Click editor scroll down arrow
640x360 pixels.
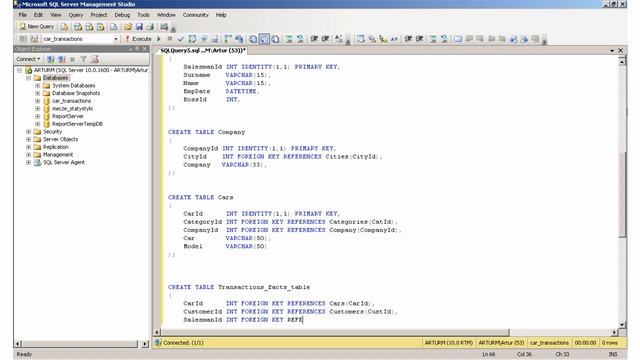(622, 325)
